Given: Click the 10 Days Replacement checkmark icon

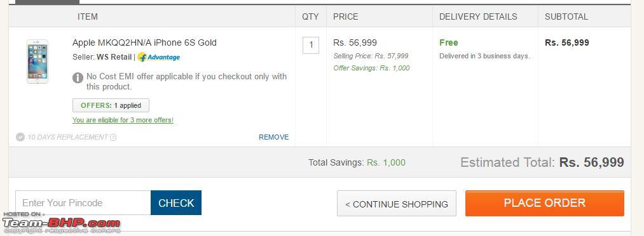Looking at the screenshot, I should (x=20, y=137).
